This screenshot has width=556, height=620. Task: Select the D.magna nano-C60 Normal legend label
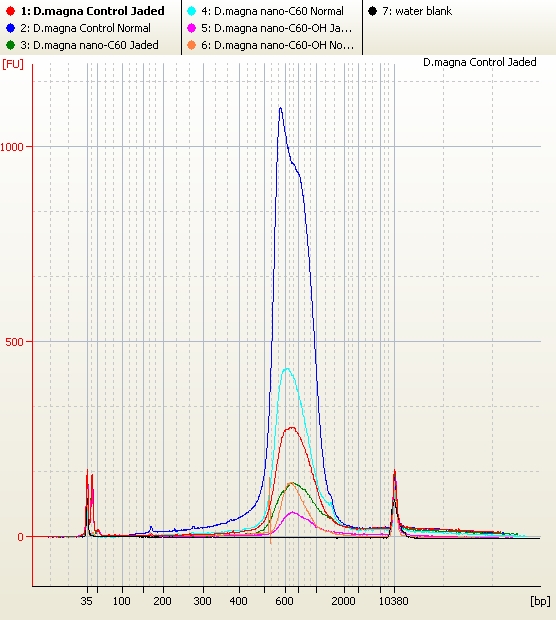(x=272, y=11)
